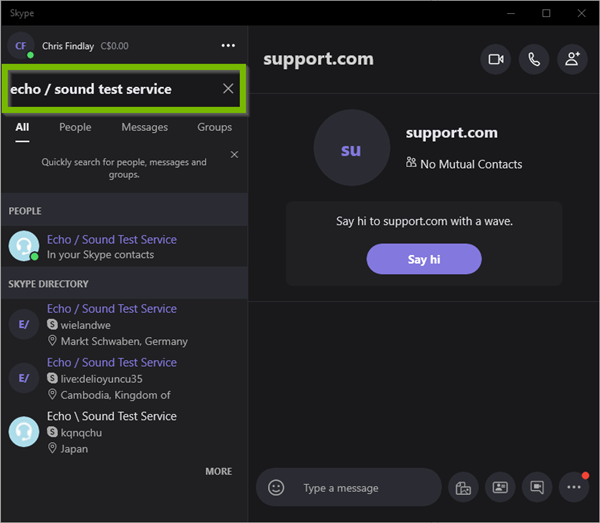Click the wielandwe result avatar
The width and height of the screenshot is (600, 523).
click(x=24, y=324)
